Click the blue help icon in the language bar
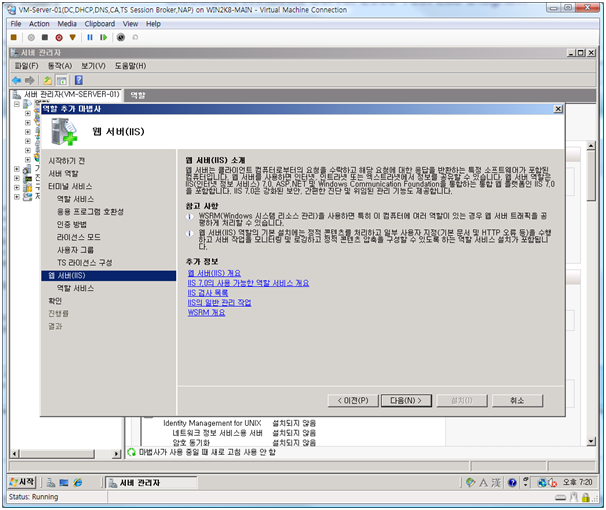 512,483
